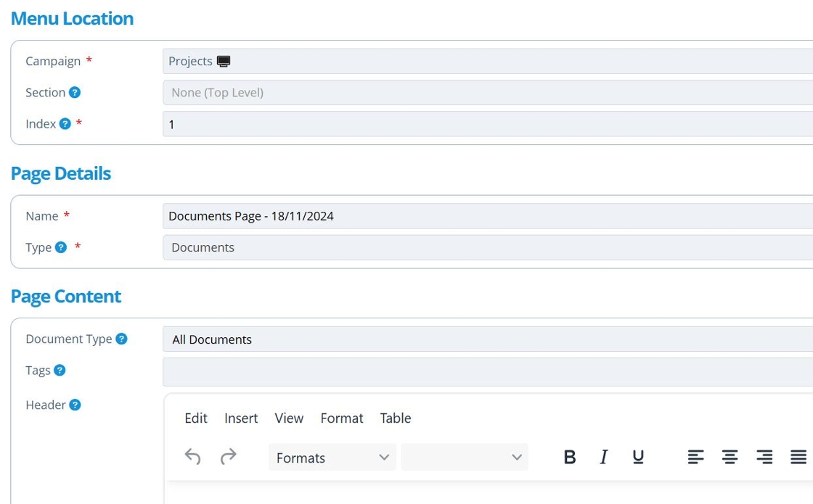This screenshot has height=504, width=813.
Task: Toggle italic formatting in the Header editor
Action: (603, 457)
